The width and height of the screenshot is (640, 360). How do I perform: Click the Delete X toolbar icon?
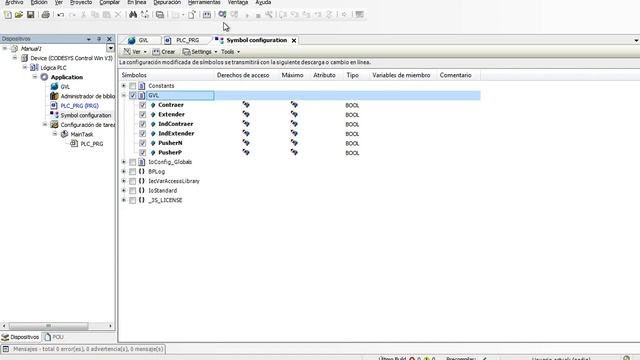(118, 15)
